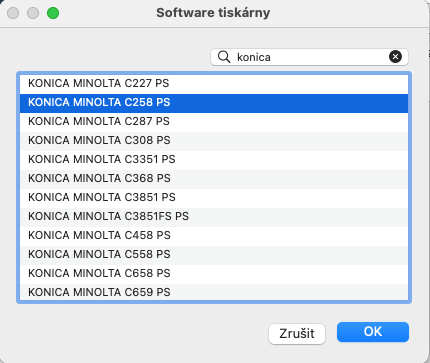The height and width of the screenshot is (363, 430).
Task: Click the green zoom window button
Action: (53, 13)
